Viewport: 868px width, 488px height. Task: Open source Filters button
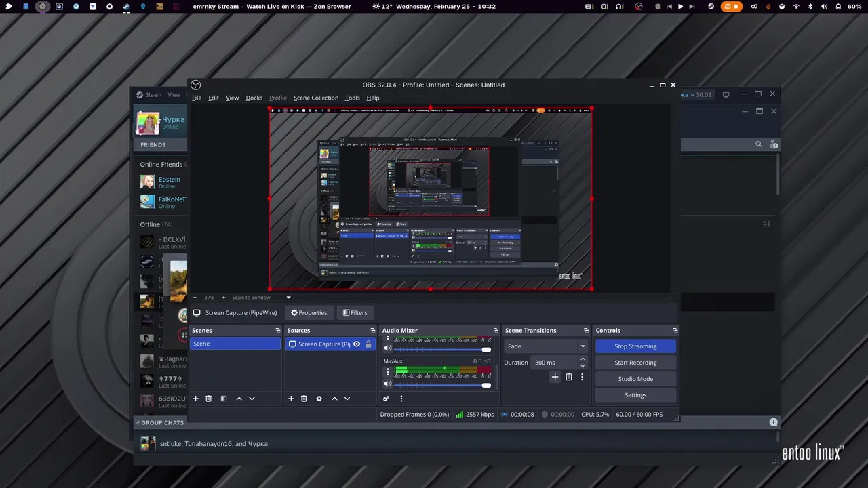click(355, 313)
